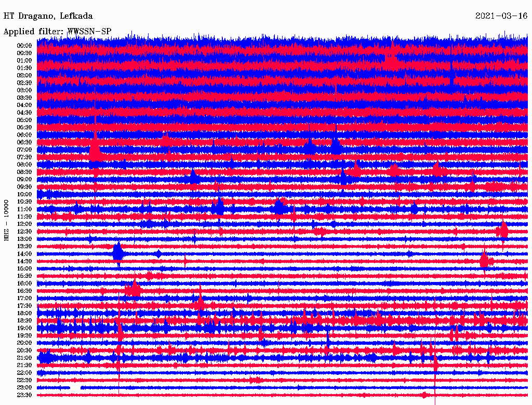Click the '14:00' time label
This screenshot has height=405, width=532.
24,254
